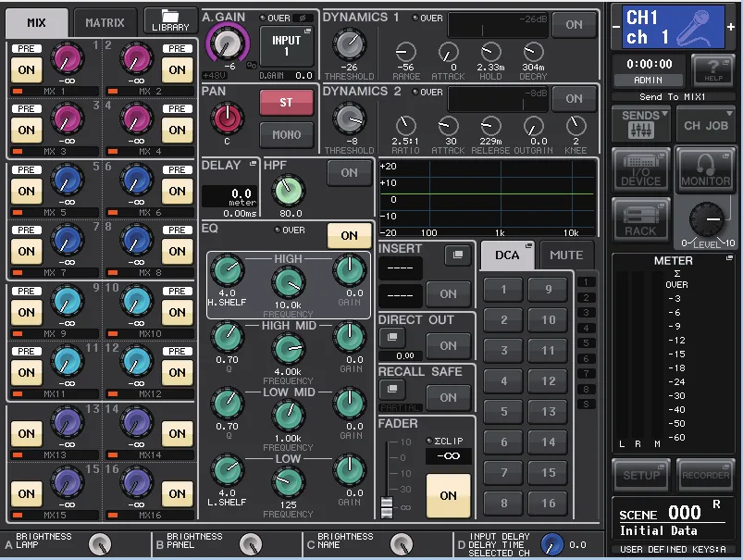The image size is (743, 560).
Task: Open the RECORDER screen
Action: (706, 475)
